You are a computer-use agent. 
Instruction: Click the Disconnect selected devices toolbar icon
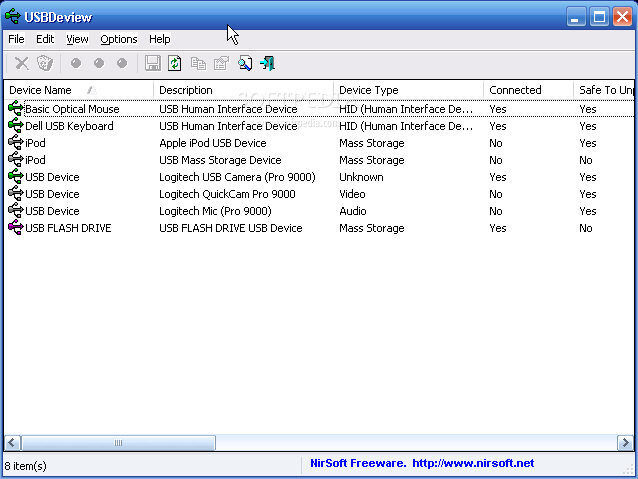coord(45,63)
